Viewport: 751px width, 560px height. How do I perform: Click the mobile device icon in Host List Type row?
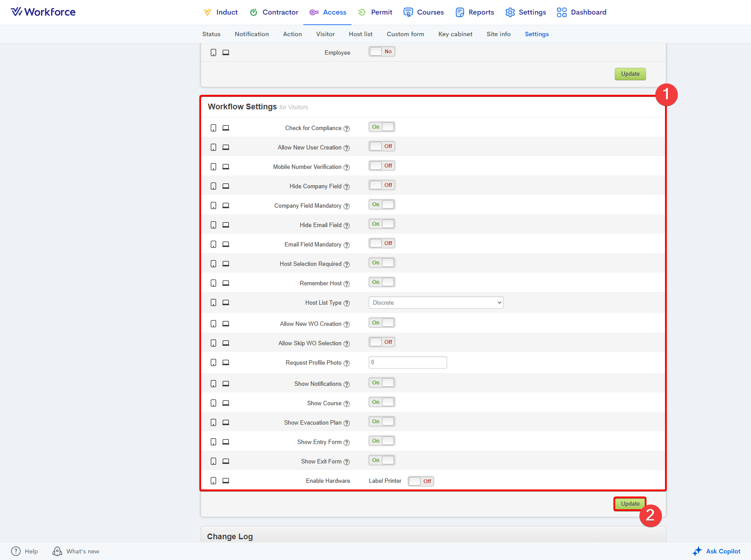click(213, 302)
